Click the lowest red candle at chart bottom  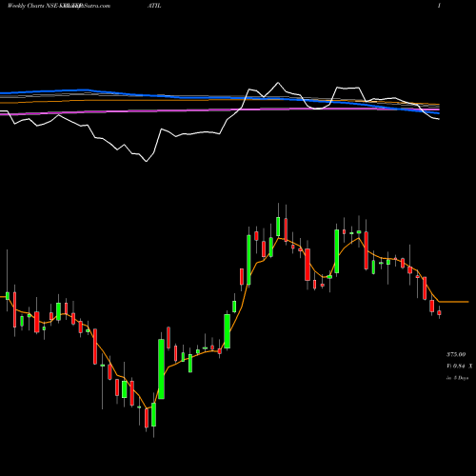[147, 418]
